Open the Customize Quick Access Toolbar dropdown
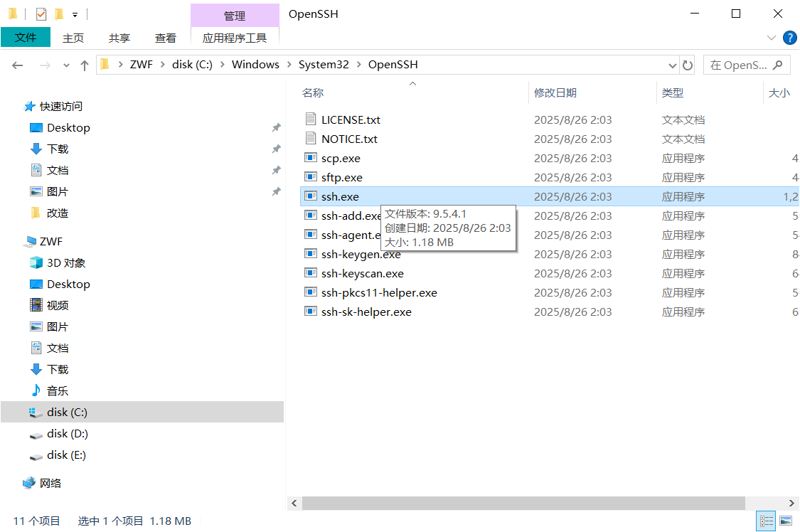The width and height of the screenshot is (800, 532). pyautogui.click(x=75, y=15)
